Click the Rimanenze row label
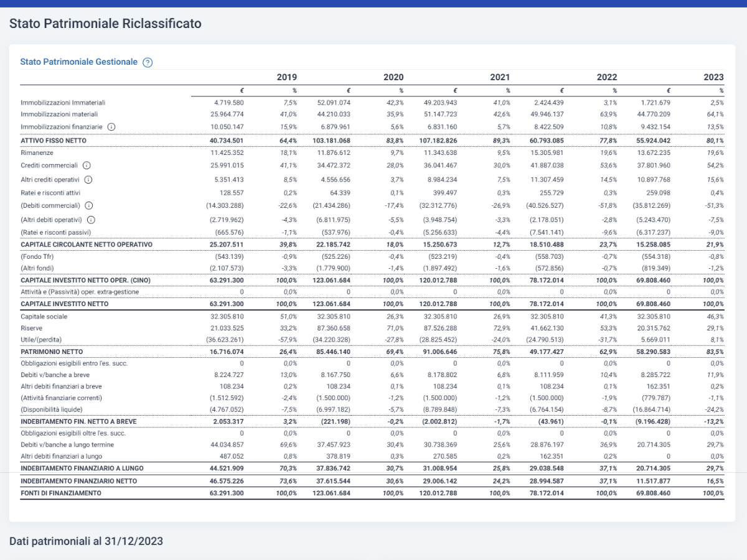Viewport: 747px width, 560px height. [37, 152]
